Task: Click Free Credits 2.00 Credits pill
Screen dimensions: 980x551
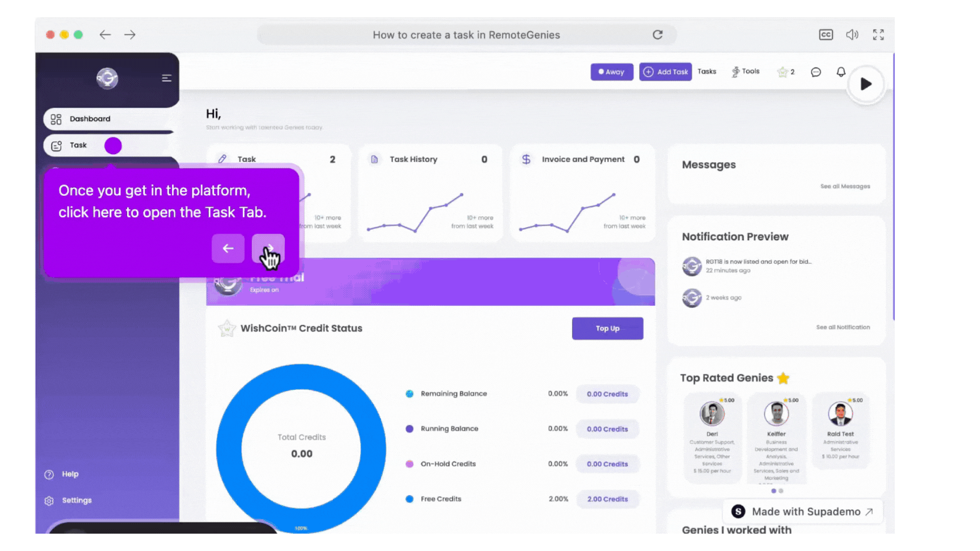Action: coord(607,499)
